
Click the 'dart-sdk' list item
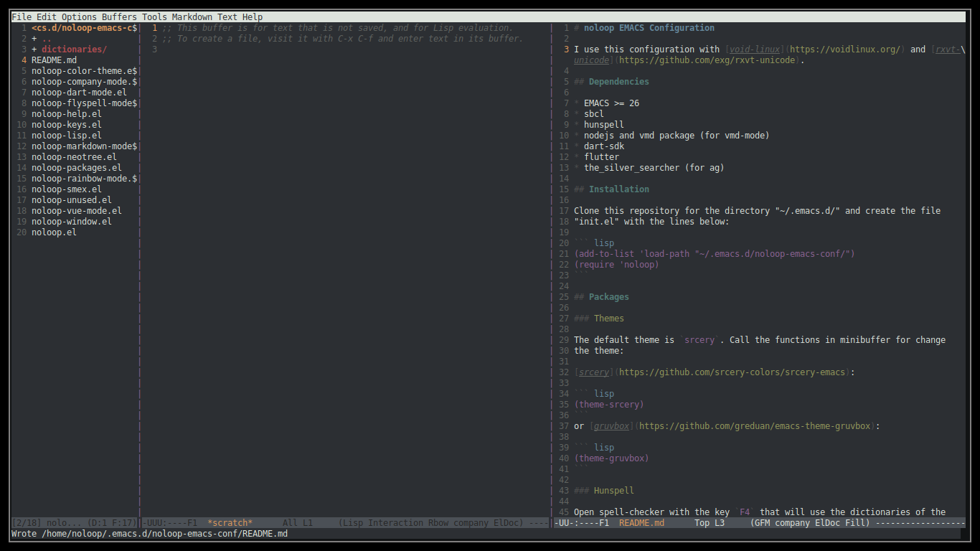coord(604,146)
